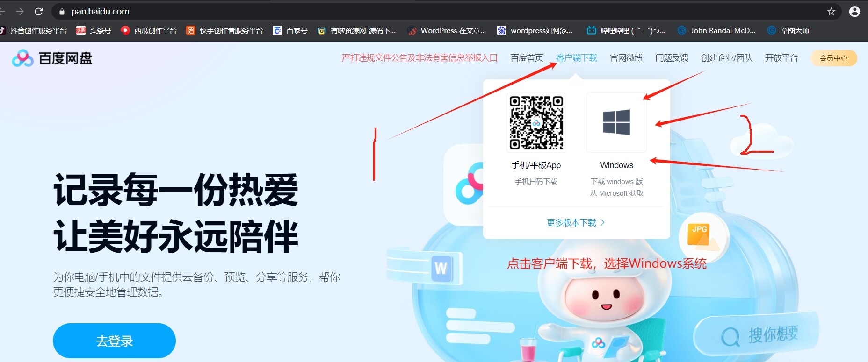Open the 哔哩哔哩 bookmark

click(626, 30)
